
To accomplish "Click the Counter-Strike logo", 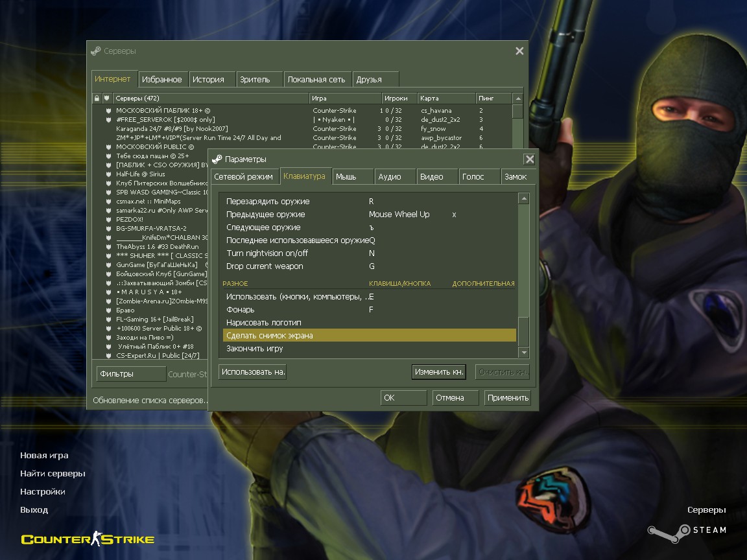I will (x=88, y=539).
